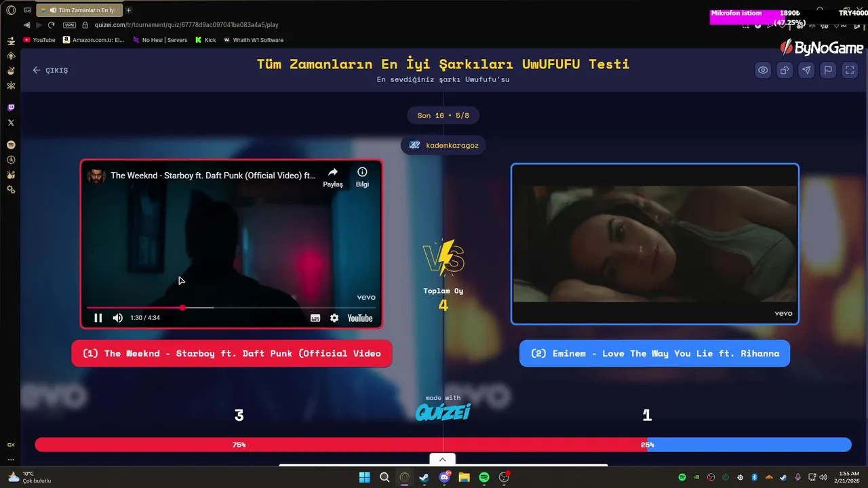This screenshot has width=868, height=488.
Task: Go back in browser history
Action: [x=27, y=25]
